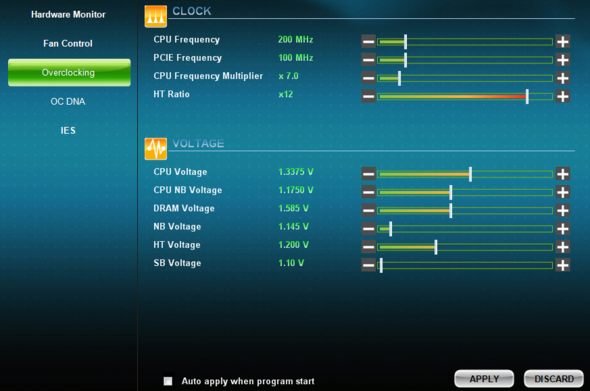Click the HT Ratio slider handle

(x=527, y=96)
